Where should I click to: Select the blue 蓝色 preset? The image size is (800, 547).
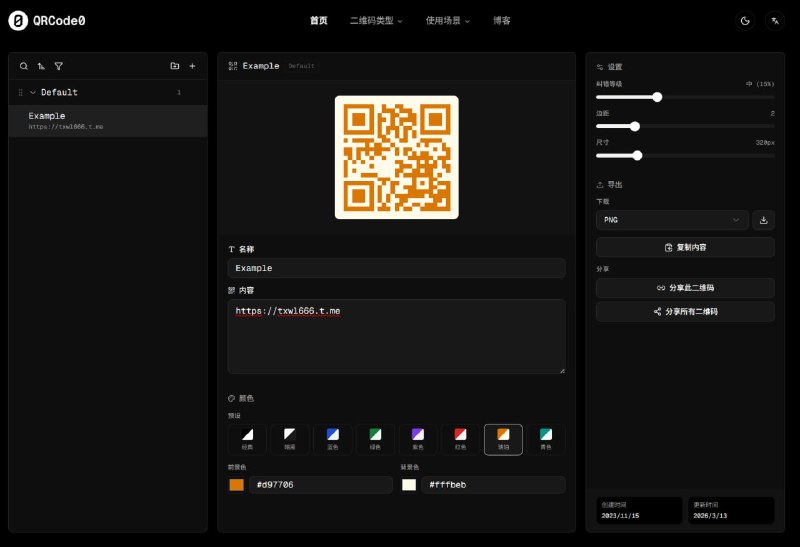pos(333,439)
